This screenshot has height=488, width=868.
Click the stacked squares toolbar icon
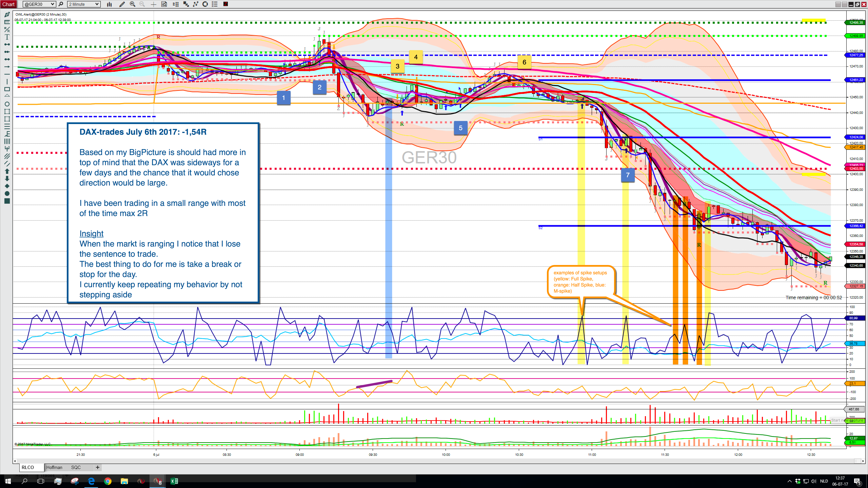186,4
